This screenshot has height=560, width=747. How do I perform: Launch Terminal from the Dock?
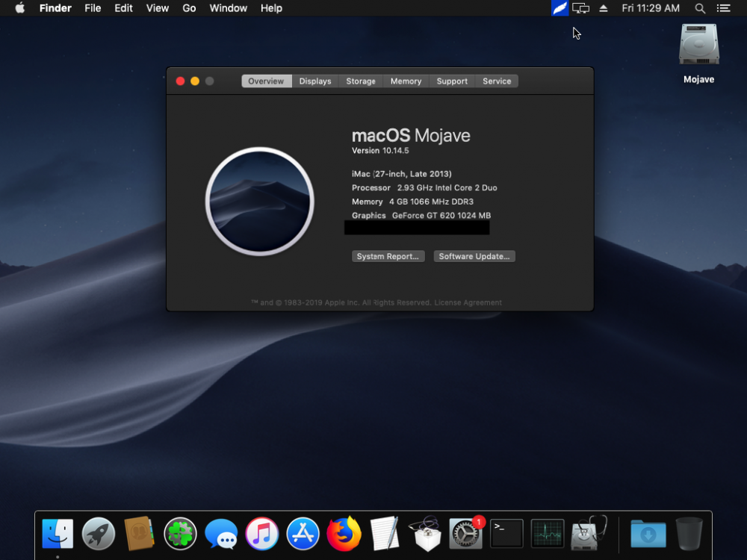pyautogui.click(x=507, y=533)
